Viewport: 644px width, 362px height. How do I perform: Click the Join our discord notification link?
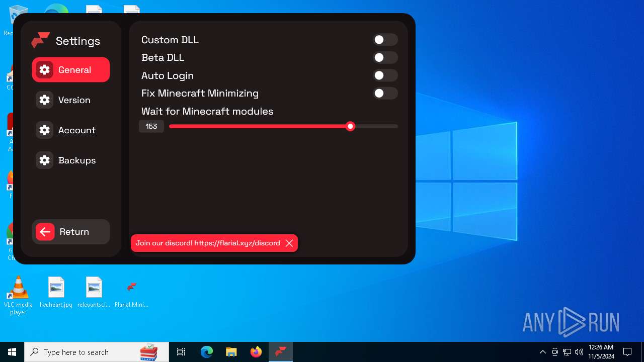pyautogui.click(x=208, y=243)
